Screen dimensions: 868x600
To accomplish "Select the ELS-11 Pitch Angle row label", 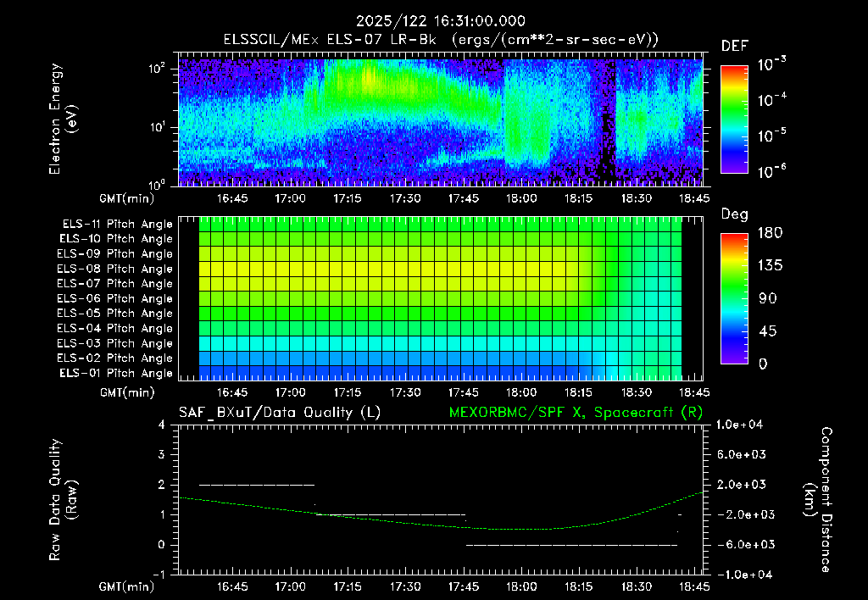I will coord(117,225).
